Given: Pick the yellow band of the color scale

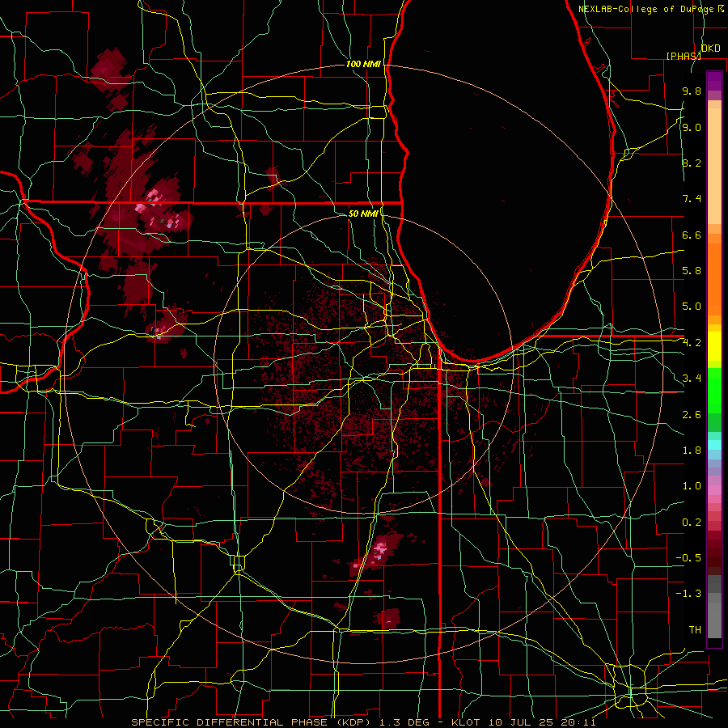Looking at the screenshot, I should click(714, 346).
